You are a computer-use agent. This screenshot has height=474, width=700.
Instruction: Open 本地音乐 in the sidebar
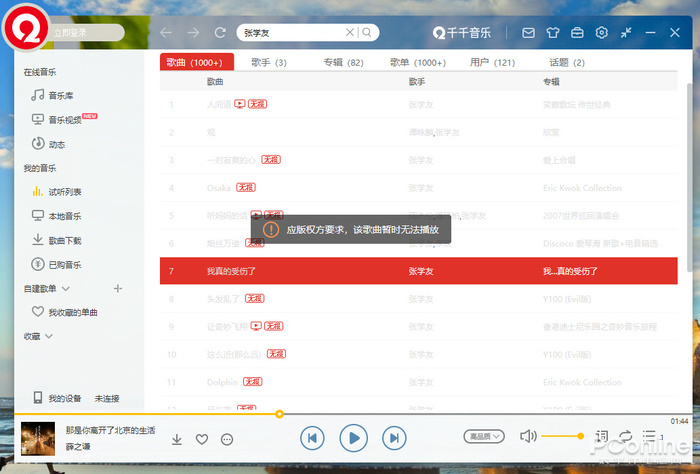pyautogui.click(x=57, y=216)
